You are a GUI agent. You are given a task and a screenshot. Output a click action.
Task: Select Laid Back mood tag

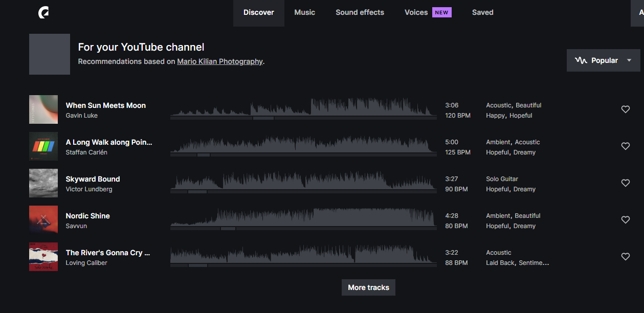tap(500, 263)
